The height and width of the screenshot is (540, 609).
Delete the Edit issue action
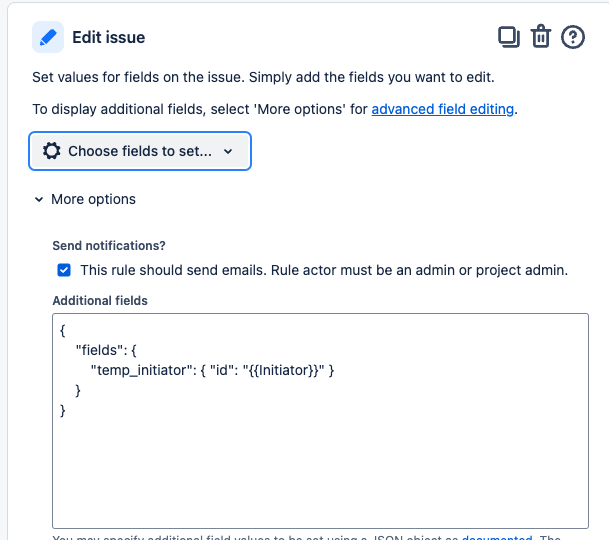point(541,37)
